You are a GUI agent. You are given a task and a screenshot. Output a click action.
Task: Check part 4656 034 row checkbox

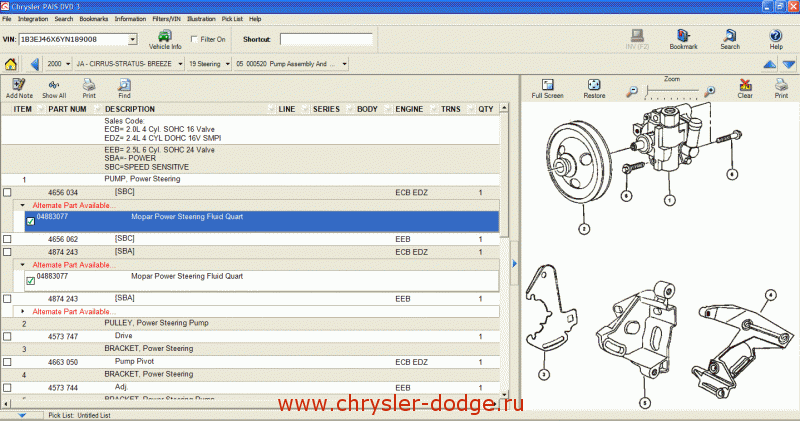click(7, 192)
